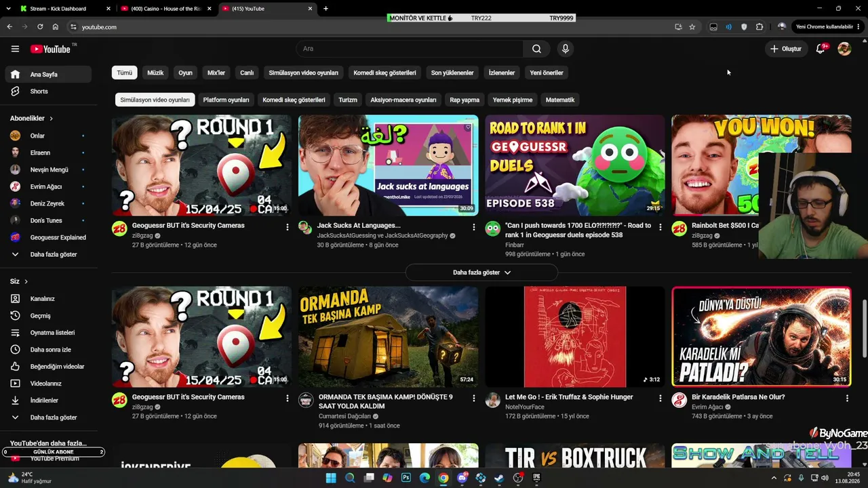Reload the page
Viewport: 868px width, 488px height.
pos(40,27)
